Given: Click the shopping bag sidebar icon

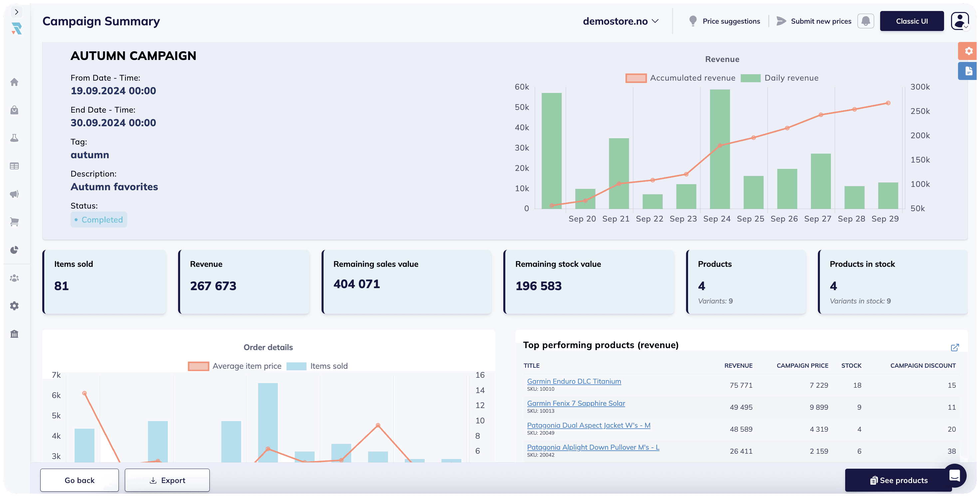Looking at the screenshot, I should (14, 110).
